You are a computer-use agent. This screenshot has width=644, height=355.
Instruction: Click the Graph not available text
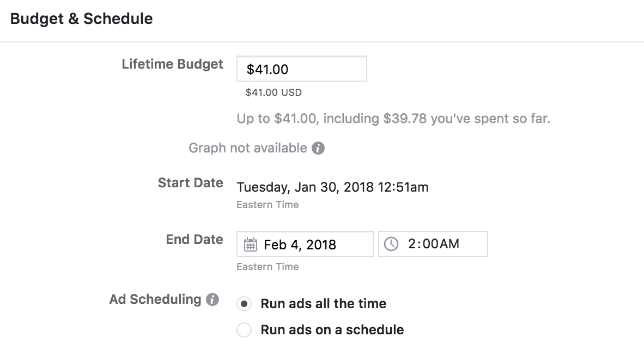pos(248,148)
